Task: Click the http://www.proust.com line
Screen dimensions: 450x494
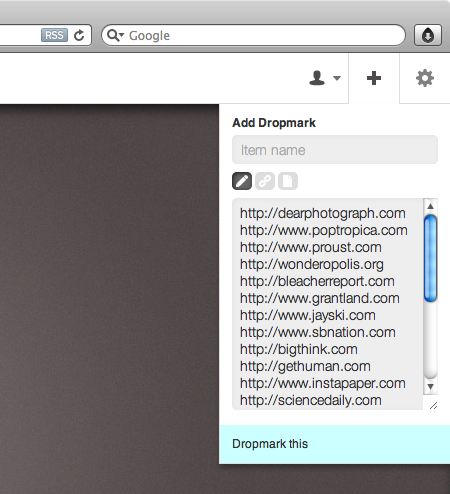Action: pyautogui.click(x=311, y=247)
